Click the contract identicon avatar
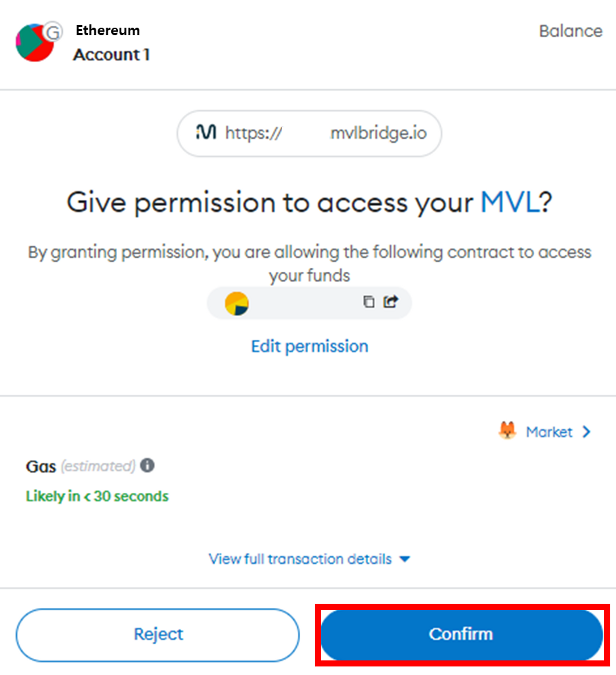The height and width of the screenshot is (675, 616). [x=237, y=304]
